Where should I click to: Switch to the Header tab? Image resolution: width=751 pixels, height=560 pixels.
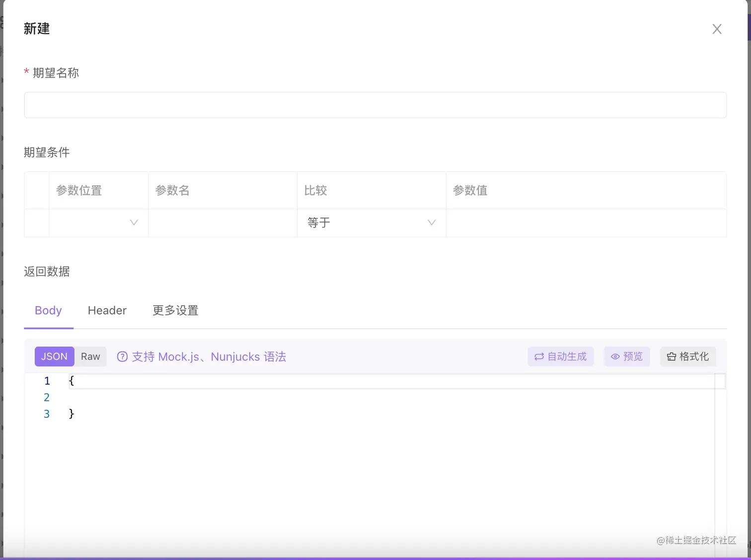[107, 311]
